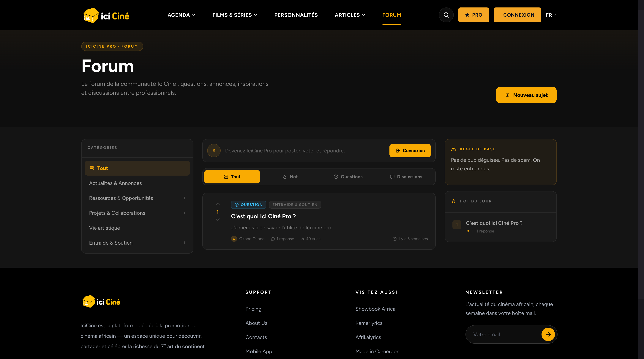Submit newsletter email with arrow button

tap(548, 334)
